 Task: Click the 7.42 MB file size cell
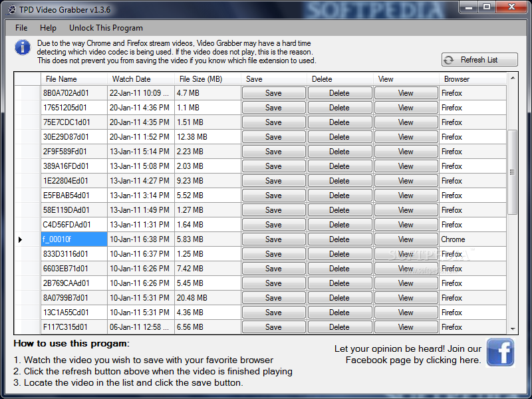(x=207, y=269)
